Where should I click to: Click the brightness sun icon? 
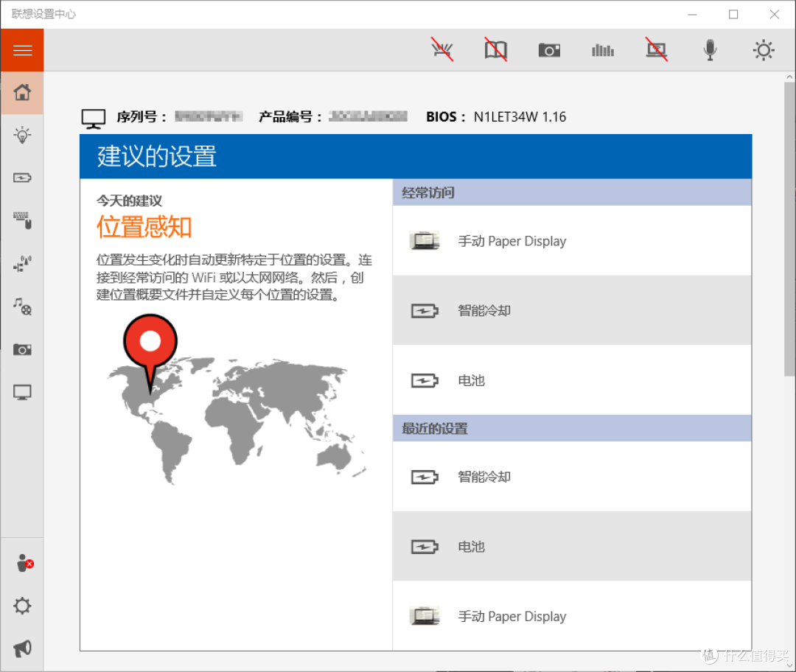[764, 50]
